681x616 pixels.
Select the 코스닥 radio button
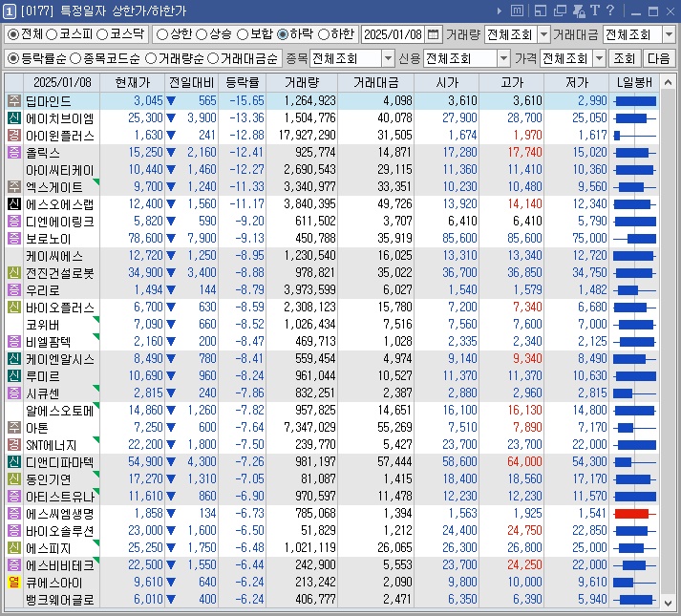[102, 34]
